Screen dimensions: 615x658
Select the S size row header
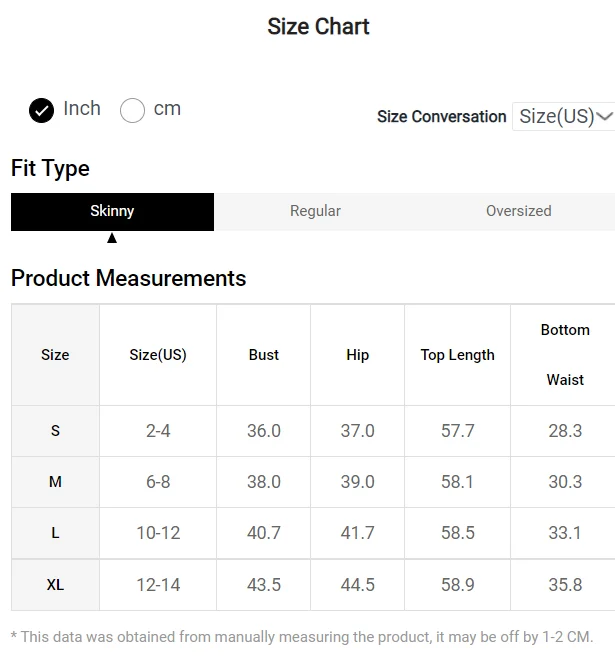point(55,431)
